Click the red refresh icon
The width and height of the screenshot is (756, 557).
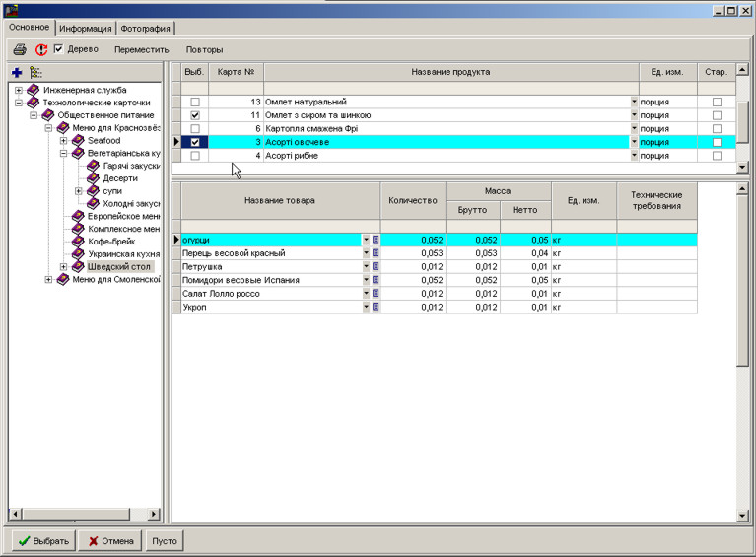pyautogui.click(x=41, y=49)
